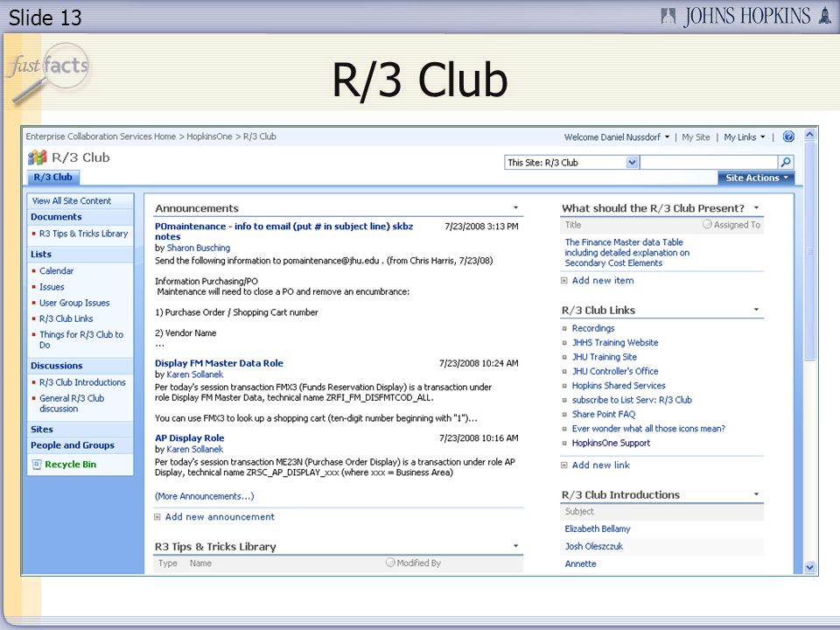Open the Sites section in the sidebar

pyautogui.click(x=42, y=430)
